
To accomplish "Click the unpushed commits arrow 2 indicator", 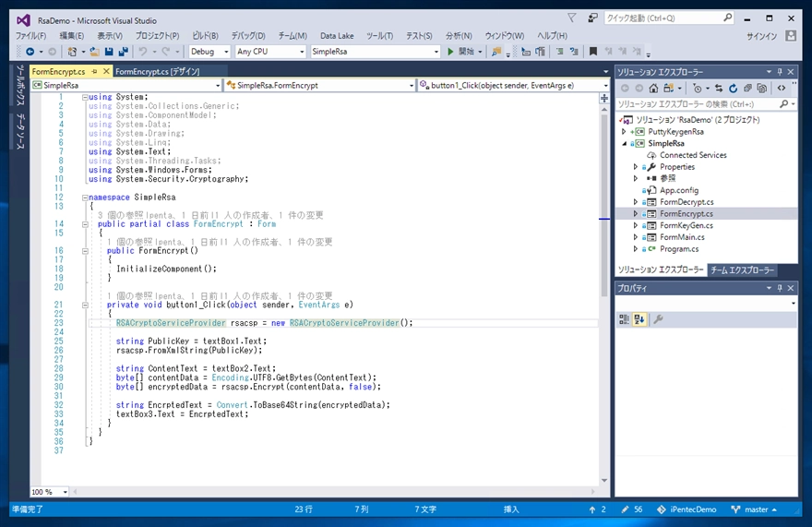I will click(x=598, y=509).
